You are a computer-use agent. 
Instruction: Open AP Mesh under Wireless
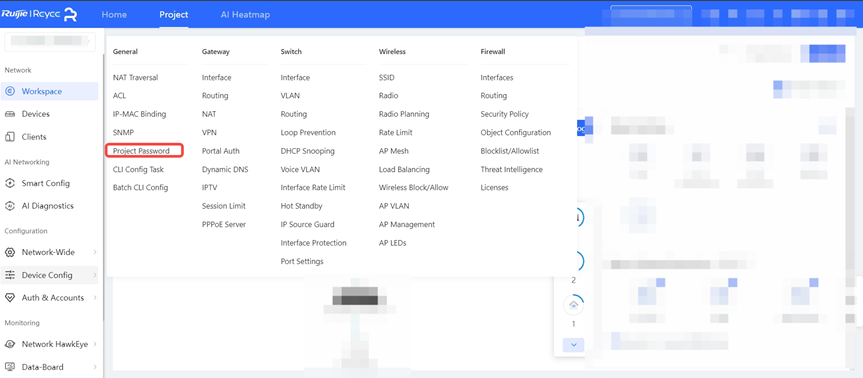[394, 151]
